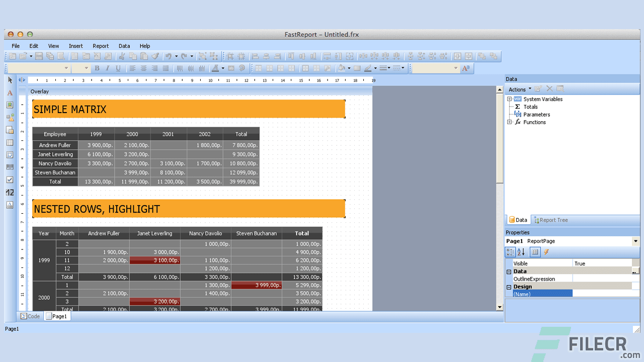644x362 pixels.
Task: Pick the Checkbox object tool
Action: coord(10,180)
